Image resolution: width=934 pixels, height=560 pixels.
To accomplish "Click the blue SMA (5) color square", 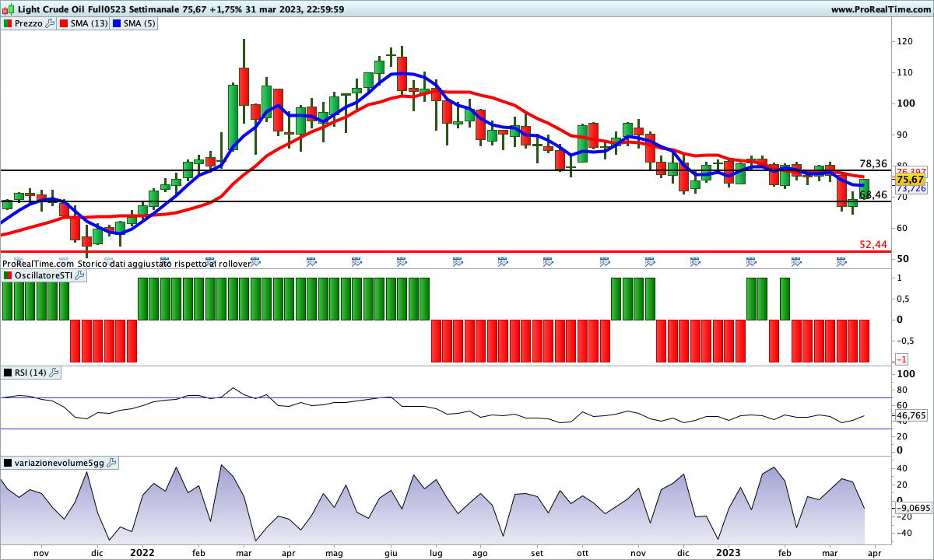I will point(118,23).
